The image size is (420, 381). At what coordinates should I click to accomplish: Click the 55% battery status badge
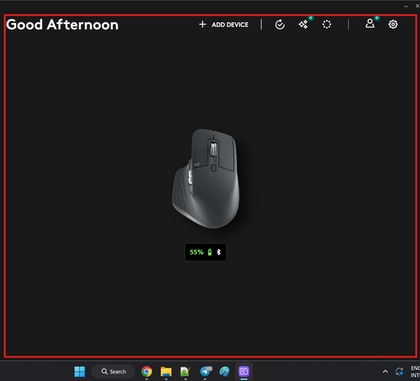tap(206, 252)
